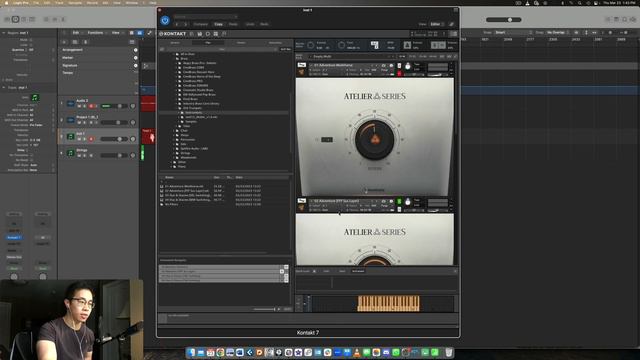This screenshot has width=640, height=360.
Task: Open the Edit menu in Logic tracks area
Action: tap(77, 33)
